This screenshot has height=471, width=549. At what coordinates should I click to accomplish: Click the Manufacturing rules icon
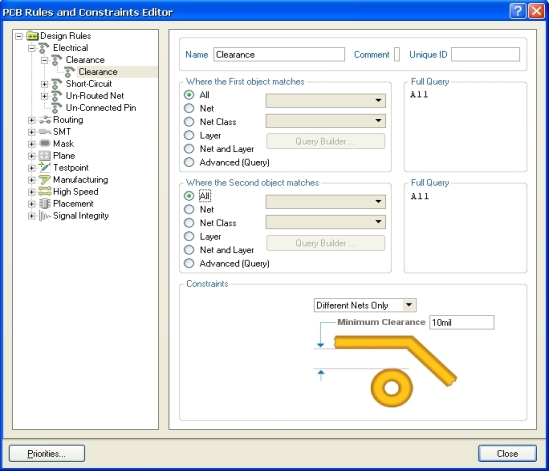44,180
